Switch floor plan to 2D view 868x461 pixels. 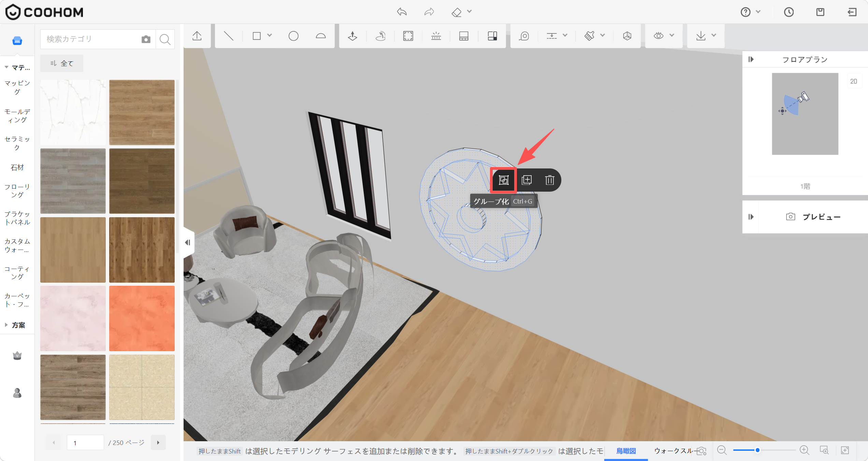pos(854,81)
